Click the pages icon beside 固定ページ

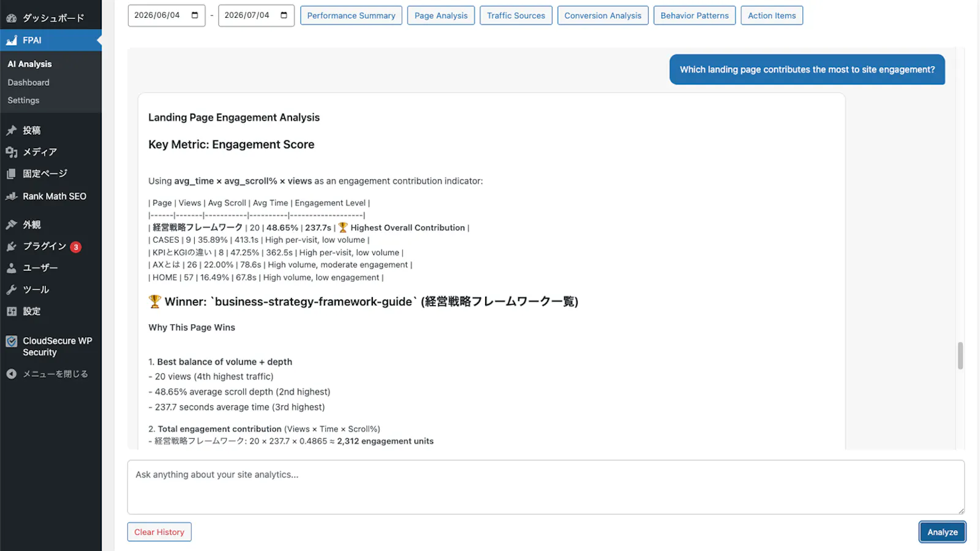11,174
